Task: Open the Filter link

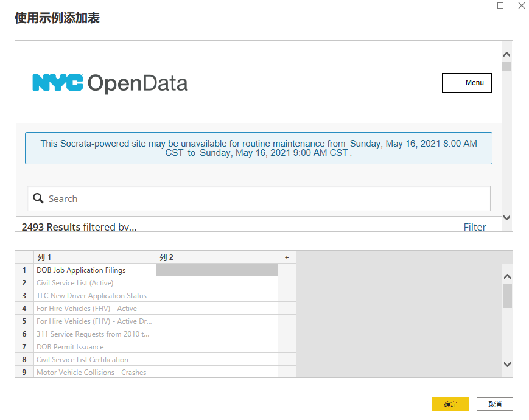Action: [475, 227]
